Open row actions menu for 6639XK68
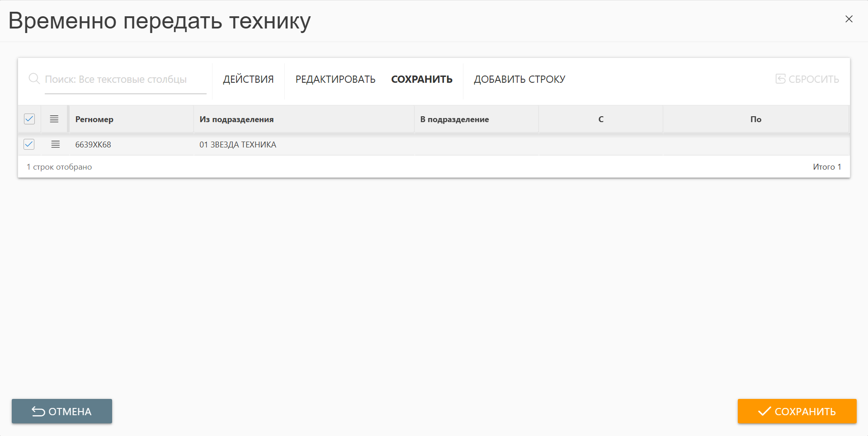Screen dimensions: 868x436 pyautogui.click(x=55, y=144)
